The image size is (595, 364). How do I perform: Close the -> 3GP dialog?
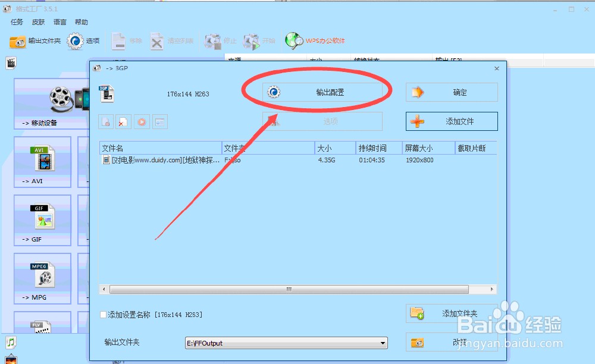point(497,68)
